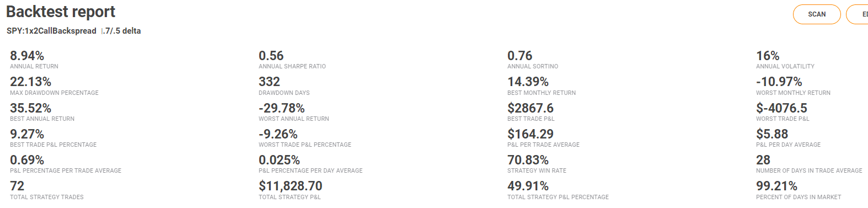
Task: Click the $-4076.5 worst trade P&L
Action: click(x=781, y=108)
